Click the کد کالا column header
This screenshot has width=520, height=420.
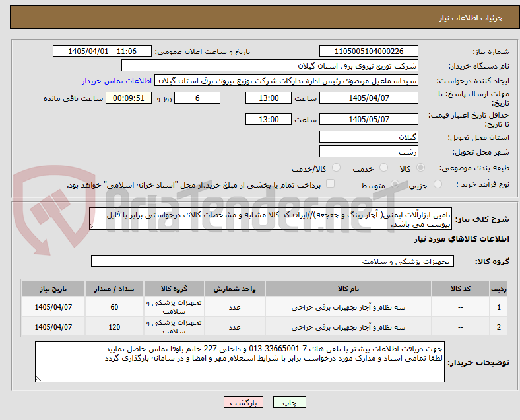tap(461, 289)
